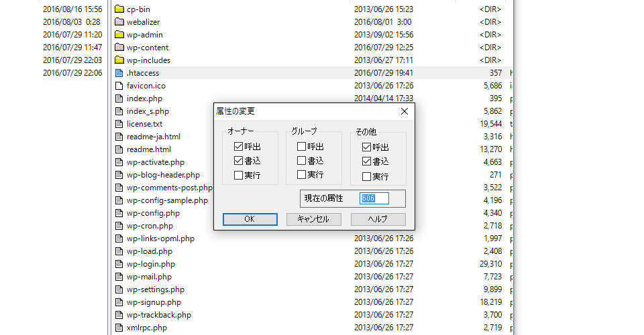This screenshot has width=644, height=335.
Task: Click left pane entry 2016/07/29 22:06
Action: (72, 73)
